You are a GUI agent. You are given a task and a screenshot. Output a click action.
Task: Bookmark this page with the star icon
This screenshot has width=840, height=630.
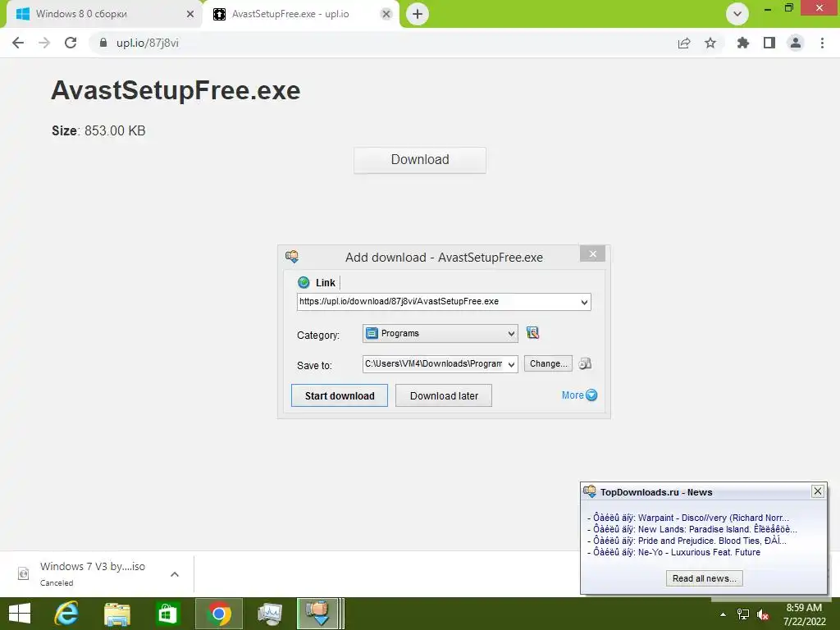(x=710, y=43)
